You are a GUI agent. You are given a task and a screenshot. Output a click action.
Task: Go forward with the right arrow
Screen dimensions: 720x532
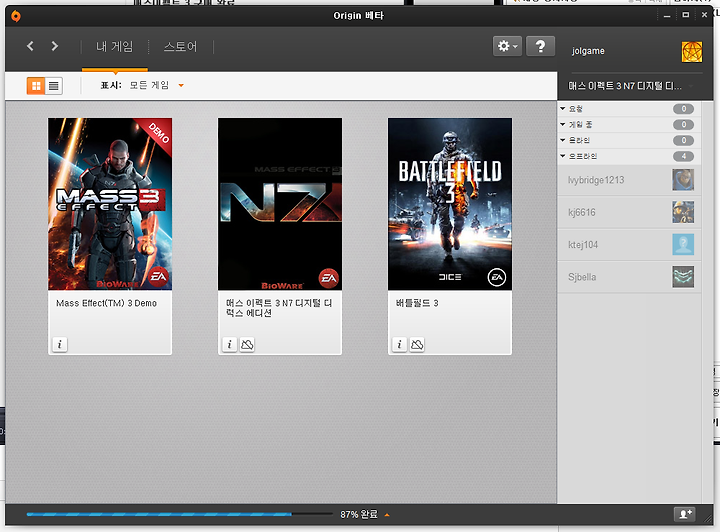coord(55,46)
